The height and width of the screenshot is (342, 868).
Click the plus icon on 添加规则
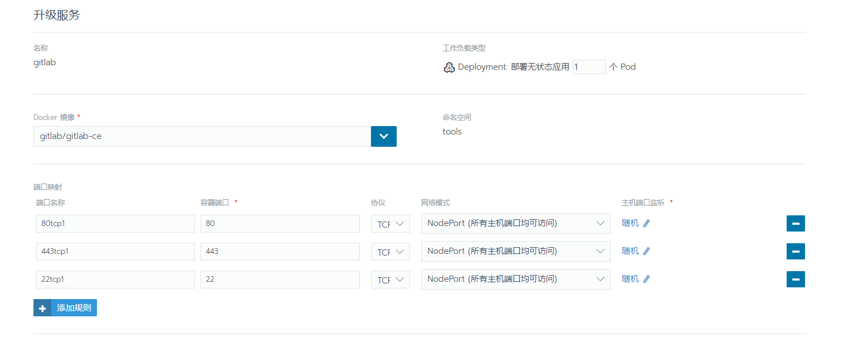[42, 308]
